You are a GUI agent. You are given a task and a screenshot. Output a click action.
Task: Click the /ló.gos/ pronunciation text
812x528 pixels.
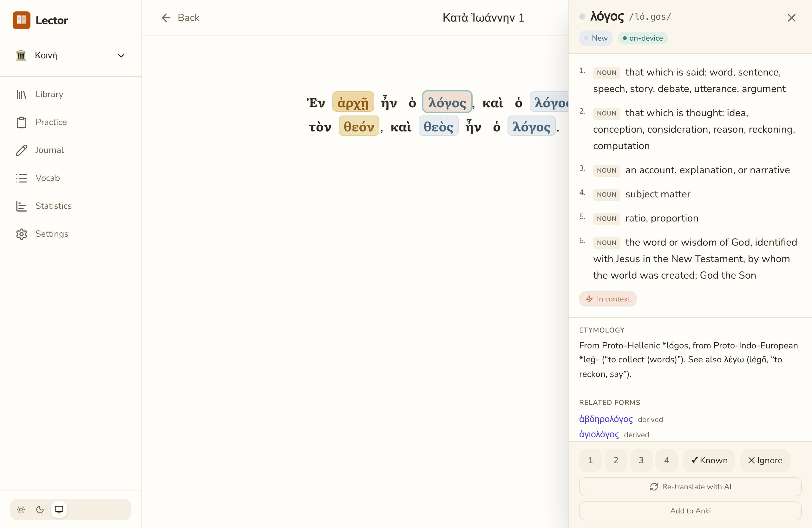pyautogui.click(x=650, y=17)
